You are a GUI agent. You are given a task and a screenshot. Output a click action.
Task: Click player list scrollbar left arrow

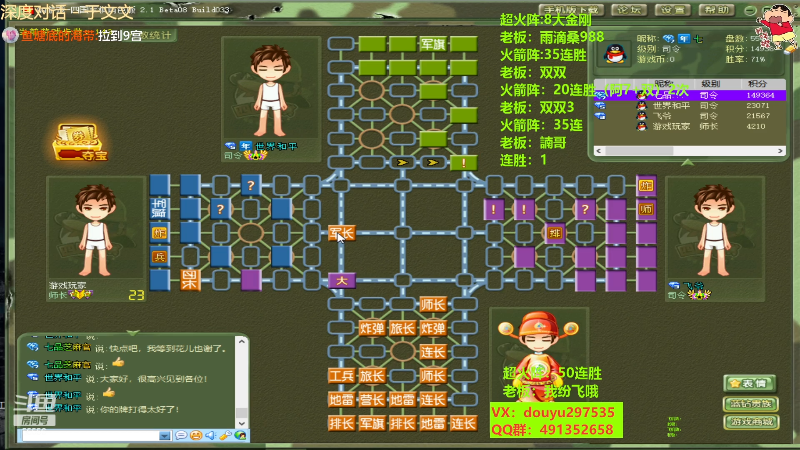click(599, 151)
